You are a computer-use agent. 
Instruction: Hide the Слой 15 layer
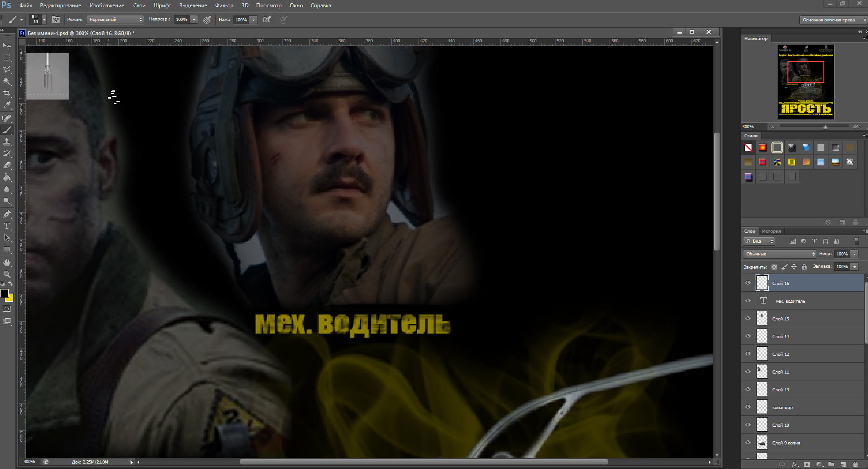coord(748,319)
